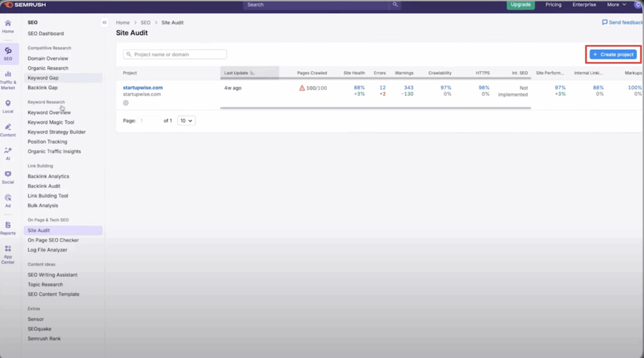Open the App Center sidebar icon
This screenshot has width=644, height=358.
[x=8, y=254]
